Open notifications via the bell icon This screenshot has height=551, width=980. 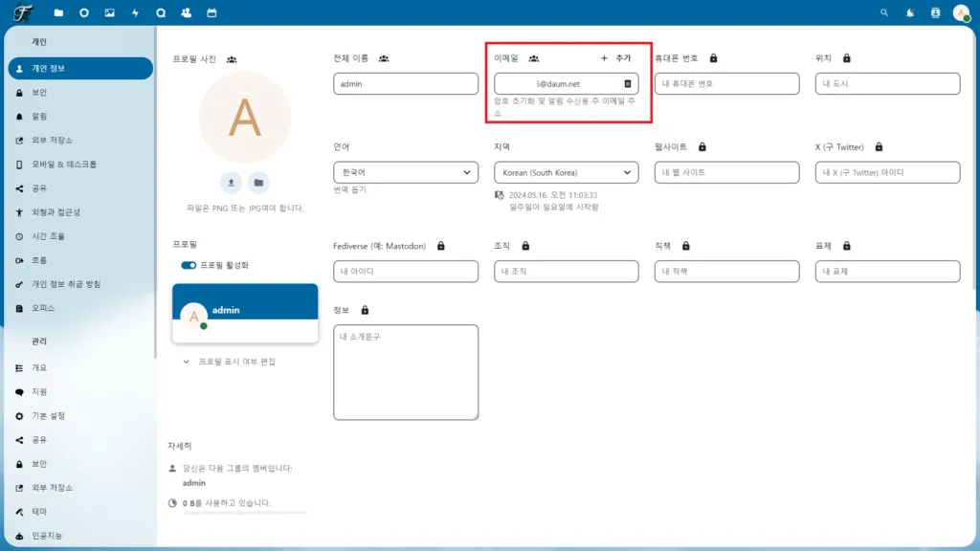(909, 12)
